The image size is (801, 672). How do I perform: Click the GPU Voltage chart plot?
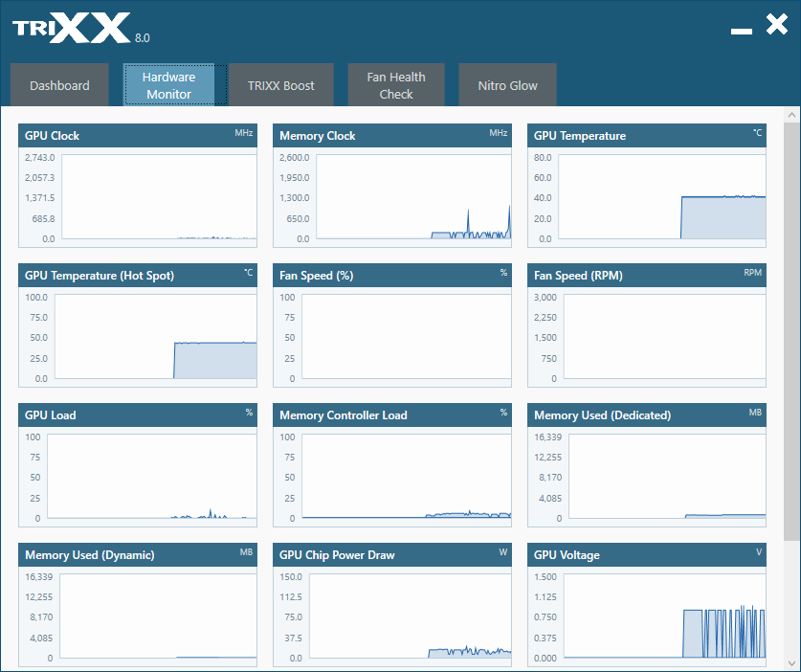(x=664, y=616)
